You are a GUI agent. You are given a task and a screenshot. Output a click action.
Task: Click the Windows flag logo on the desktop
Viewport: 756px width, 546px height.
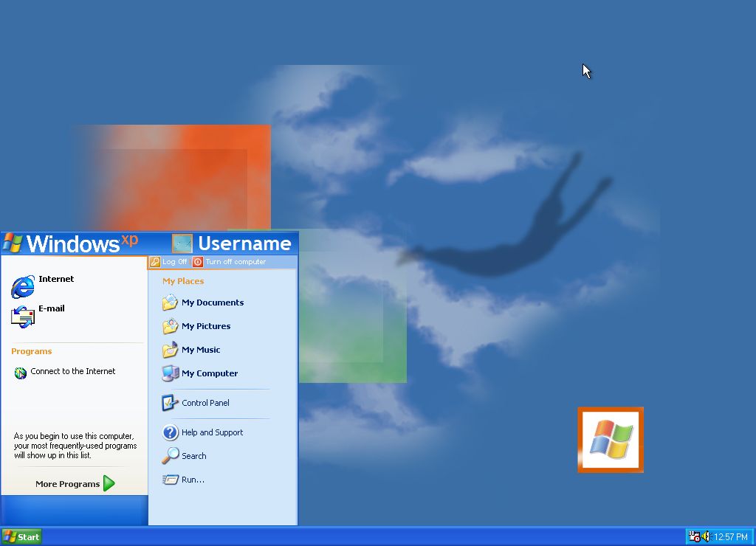(x=611, y=440)
